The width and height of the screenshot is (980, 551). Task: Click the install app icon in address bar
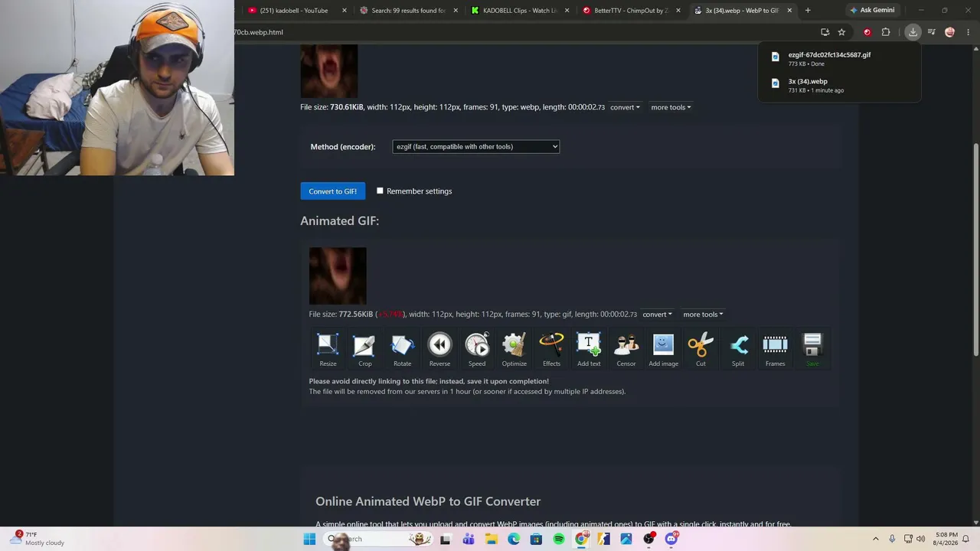[x=825, y=32]
